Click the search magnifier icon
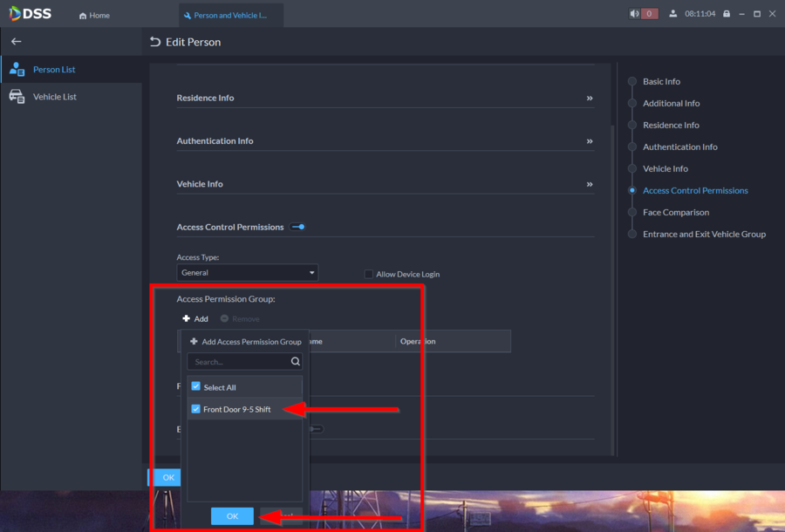 (x=295, y=361)
